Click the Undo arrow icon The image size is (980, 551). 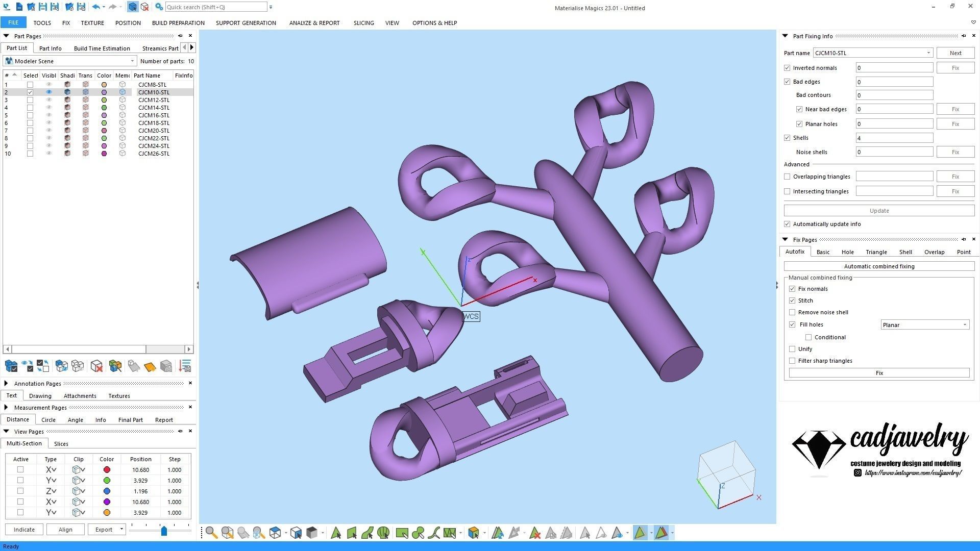point(95,7)
